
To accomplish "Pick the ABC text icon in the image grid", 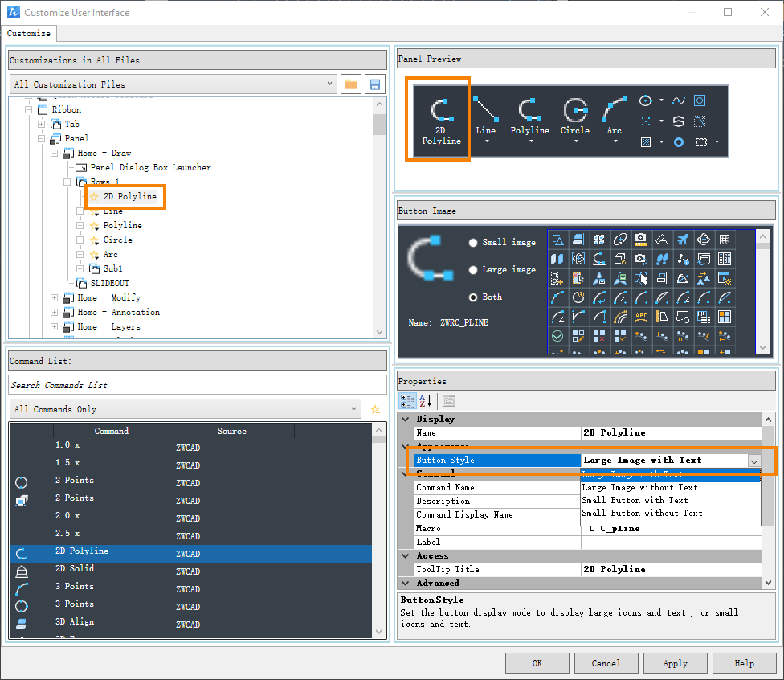I will click(x=641, y=317).
